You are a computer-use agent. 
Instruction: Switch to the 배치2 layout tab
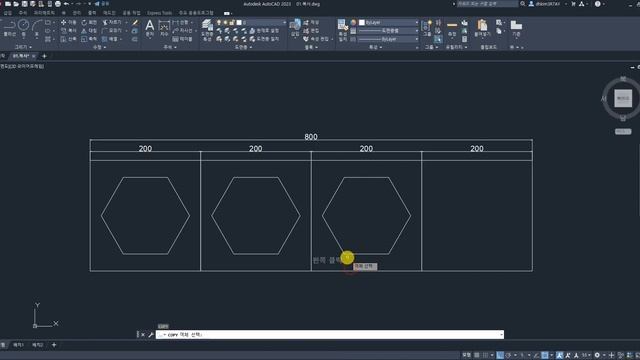pos(37,345)
